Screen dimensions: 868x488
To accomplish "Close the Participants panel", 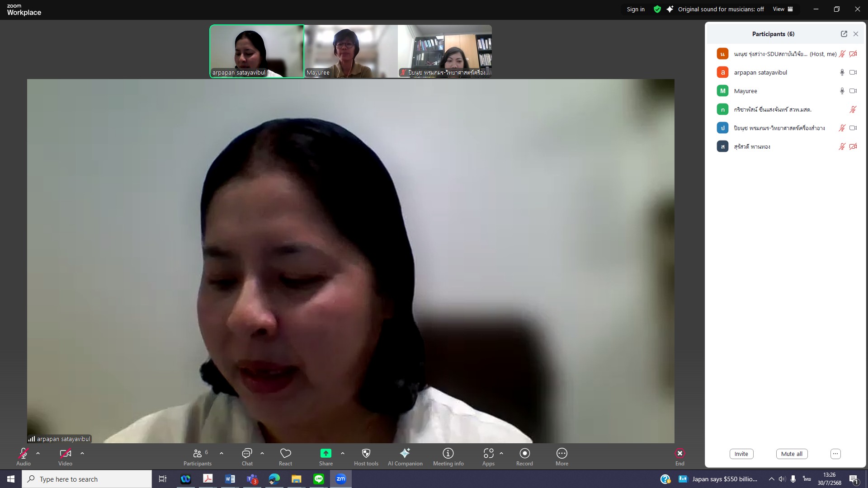I will tap(856, 34).
